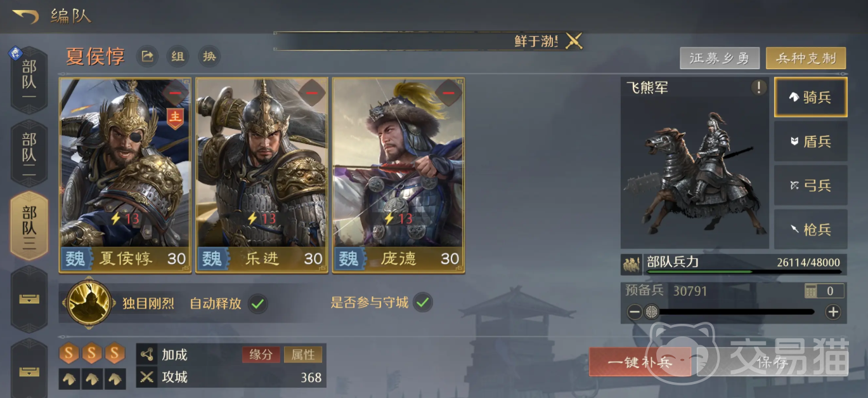Screen dimensions: 868x398
Task: Toggle the 是否参与守城 checkbox
Action: pos(422,303)
